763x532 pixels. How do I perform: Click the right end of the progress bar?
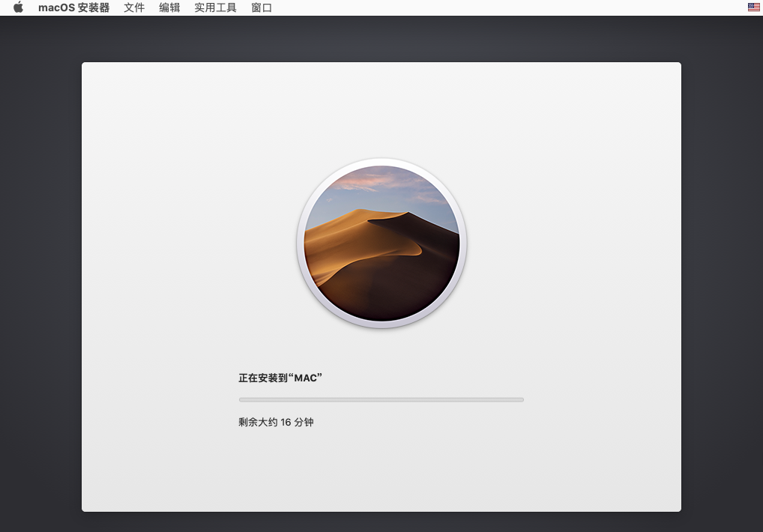pos(521,399)
